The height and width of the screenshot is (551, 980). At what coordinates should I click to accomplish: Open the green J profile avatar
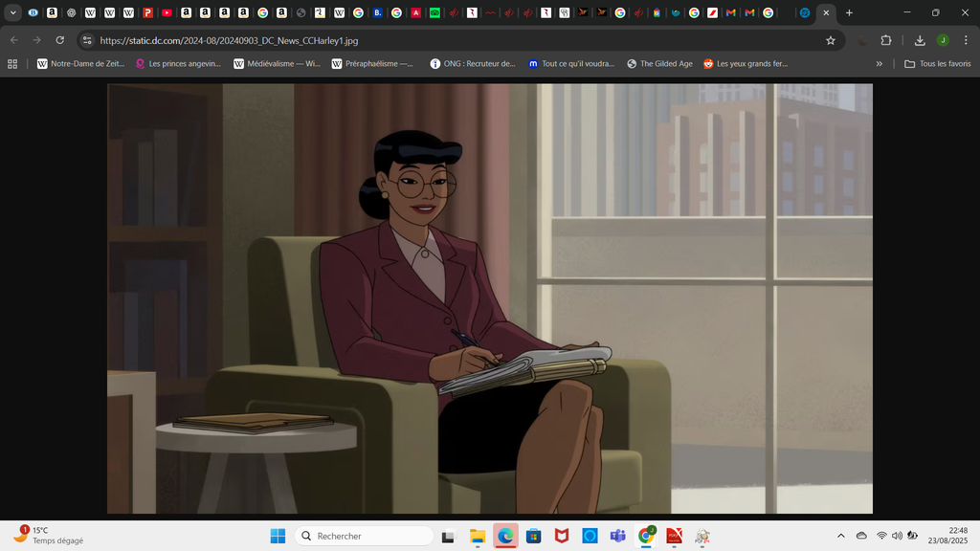pos(943,40)
